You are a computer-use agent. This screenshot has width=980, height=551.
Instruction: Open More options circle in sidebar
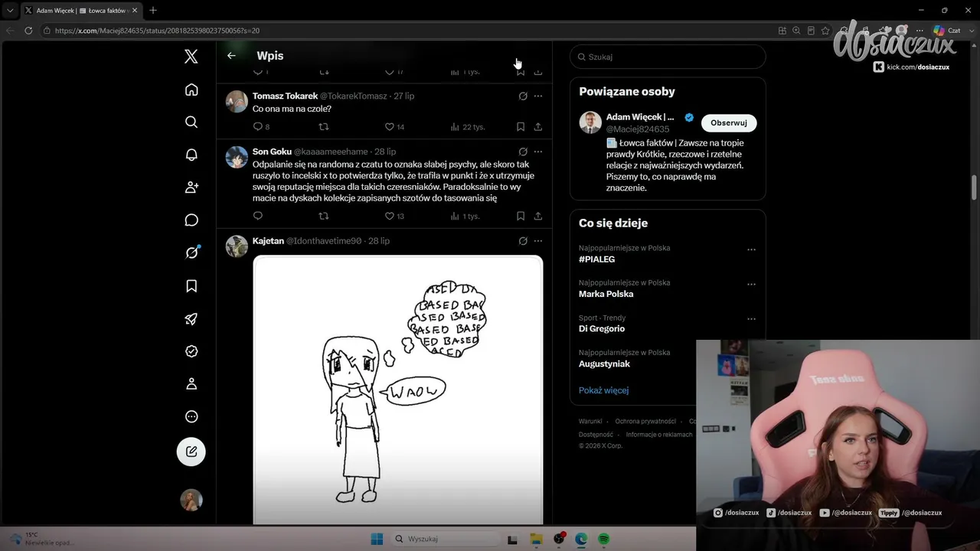pos(191,417)
